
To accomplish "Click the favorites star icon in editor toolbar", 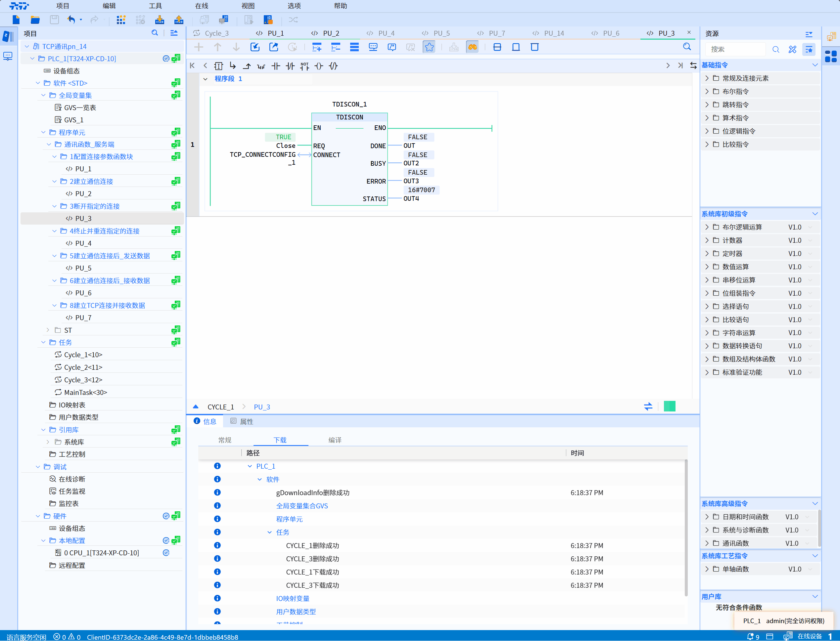I will click(x=429, y=47).
